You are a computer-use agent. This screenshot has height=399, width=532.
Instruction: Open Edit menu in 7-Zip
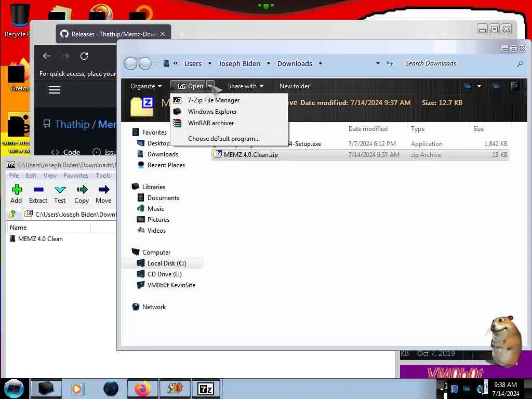31,176
